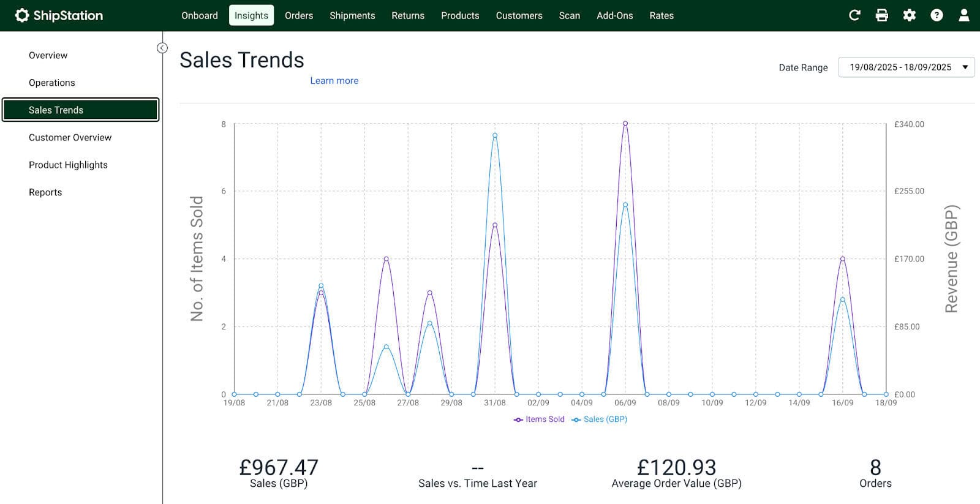Open the Shipments tab
980x504 pixels.
[352, 15]
